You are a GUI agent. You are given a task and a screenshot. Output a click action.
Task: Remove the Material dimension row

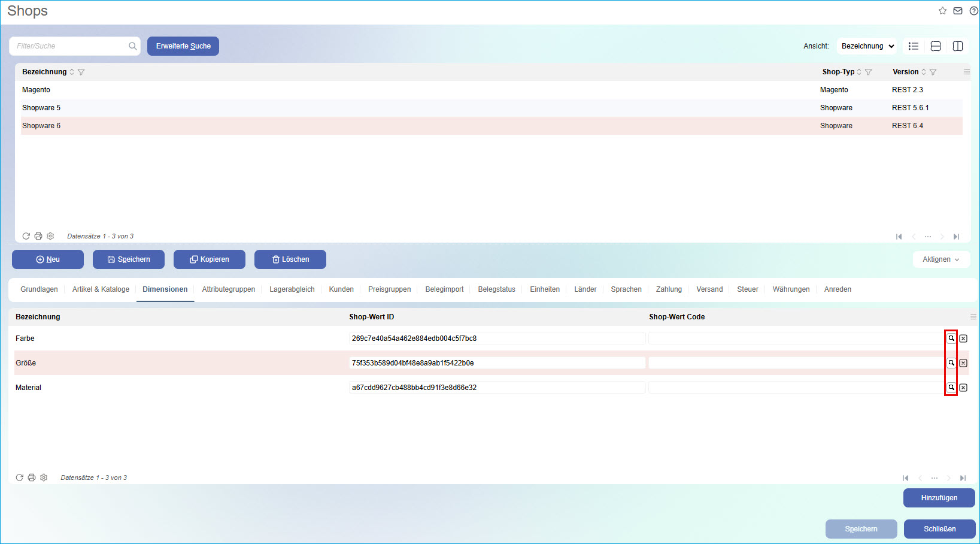[x=963, y=388]
